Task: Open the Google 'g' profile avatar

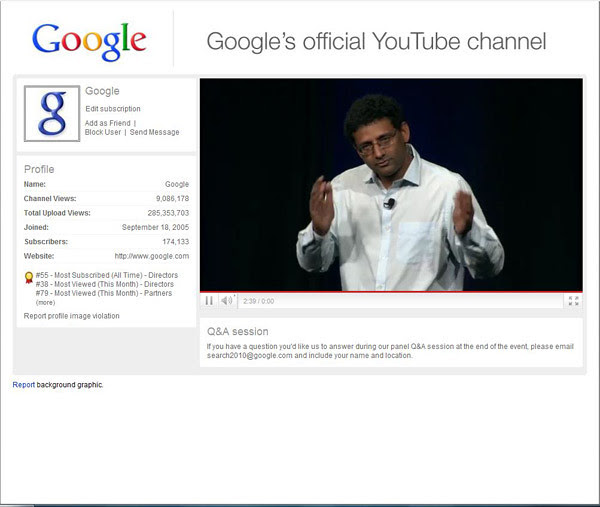Action: (52, 113)
